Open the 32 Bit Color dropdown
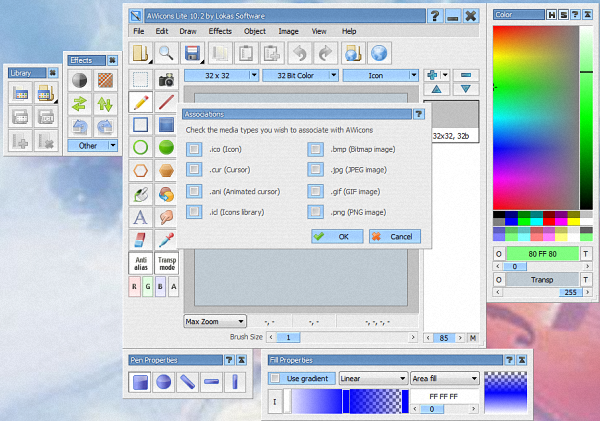Viewport: 600px width, 421px height. pyautogui.click(x=300, y=75)
